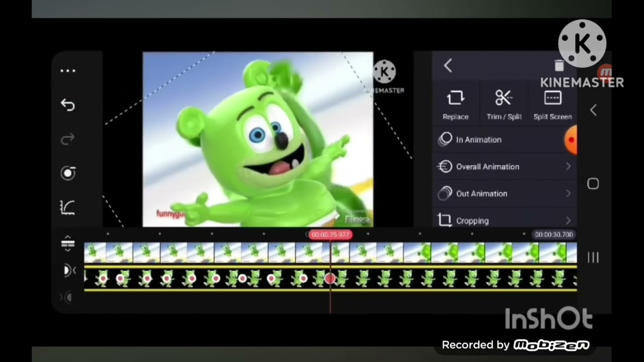Undo the last edit
This screenshot has width=644, height=362.
68,105
